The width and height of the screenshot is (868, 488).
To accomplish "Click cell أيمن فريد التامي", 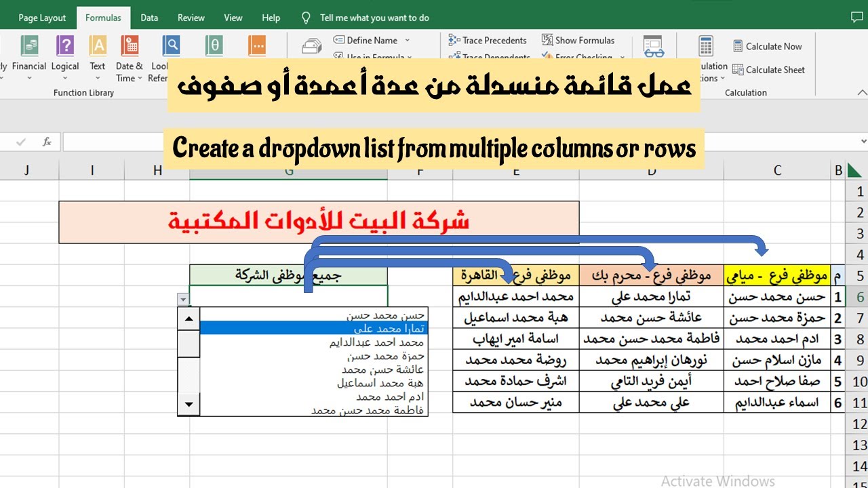I will (652, 381).
